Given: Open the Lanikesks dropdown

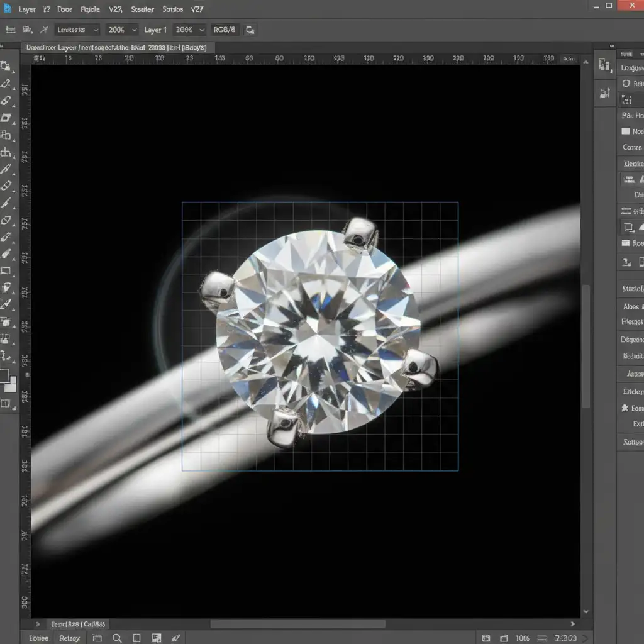Looking at the screenshot, I should point(77,30).
